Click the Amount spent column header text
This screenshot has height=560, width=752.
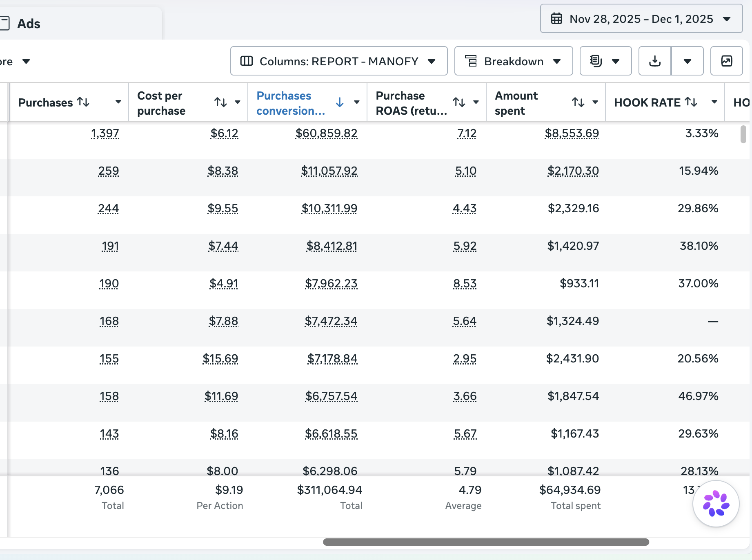tap(516, 103)
